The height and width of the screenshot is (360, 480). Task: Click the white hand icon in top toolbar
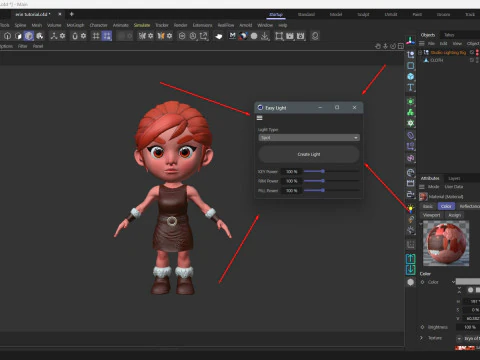point(219,36)
